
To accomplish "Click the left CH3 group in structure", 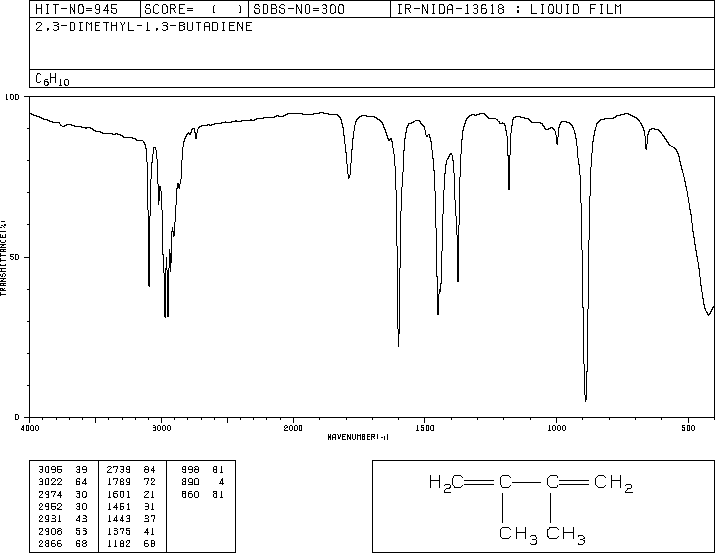I will 518,535.
